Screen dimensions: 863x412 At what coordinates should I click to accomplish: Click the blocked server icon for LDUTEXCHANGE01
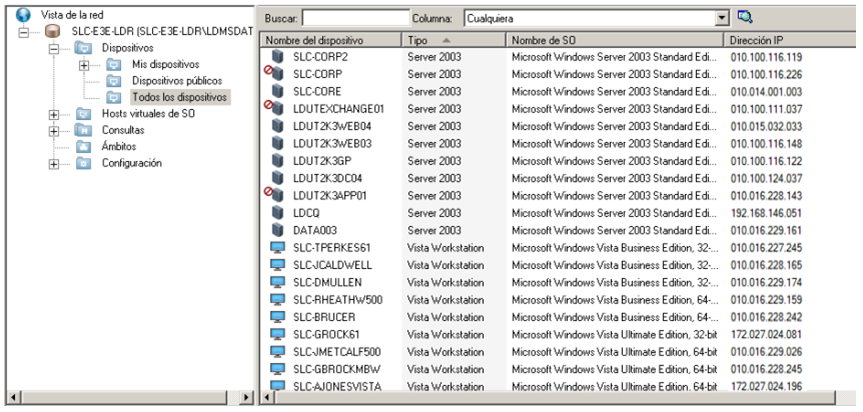(274, 108)
